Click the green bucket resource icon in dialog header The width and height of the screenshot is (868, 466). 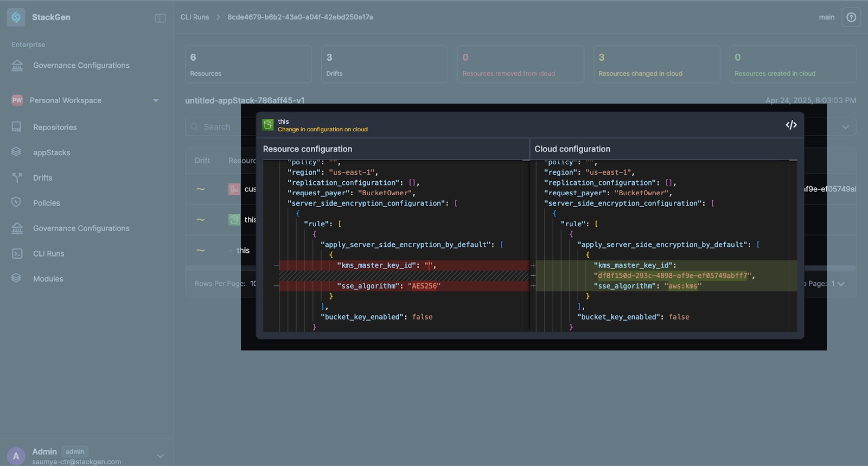click(x=268, y=125)
